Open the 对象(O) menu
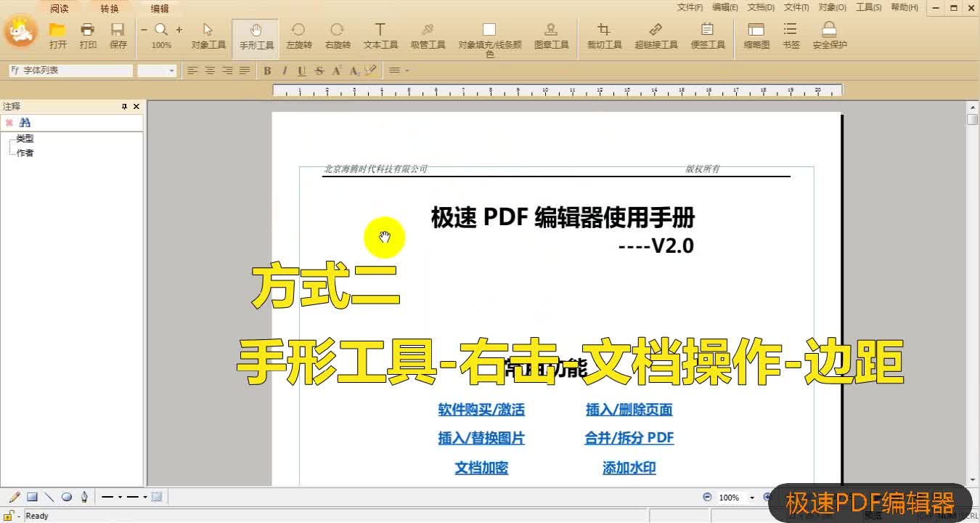The width and height of the screenshot is (980, 523). (832, 7)
